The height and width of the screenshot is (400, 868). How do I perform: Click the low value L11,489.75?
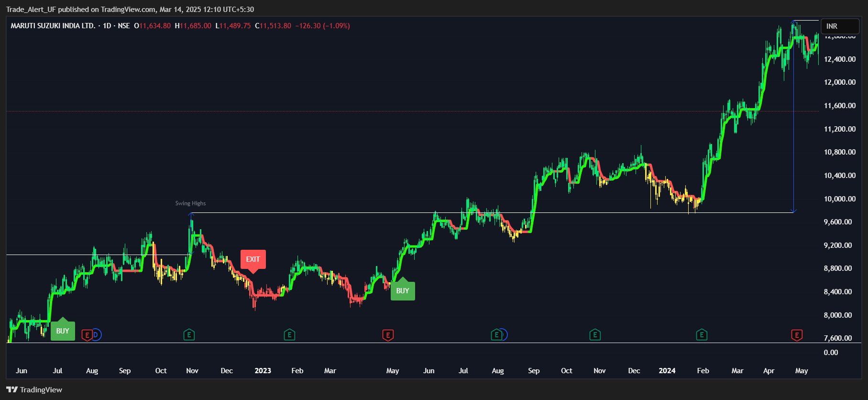(233, 26)
